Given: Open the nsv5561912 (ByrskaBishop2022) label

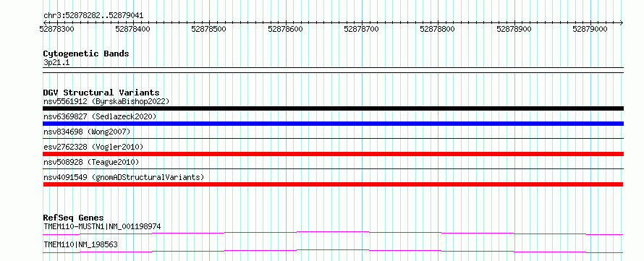Looking at the screenshot, I should (106, 101).
